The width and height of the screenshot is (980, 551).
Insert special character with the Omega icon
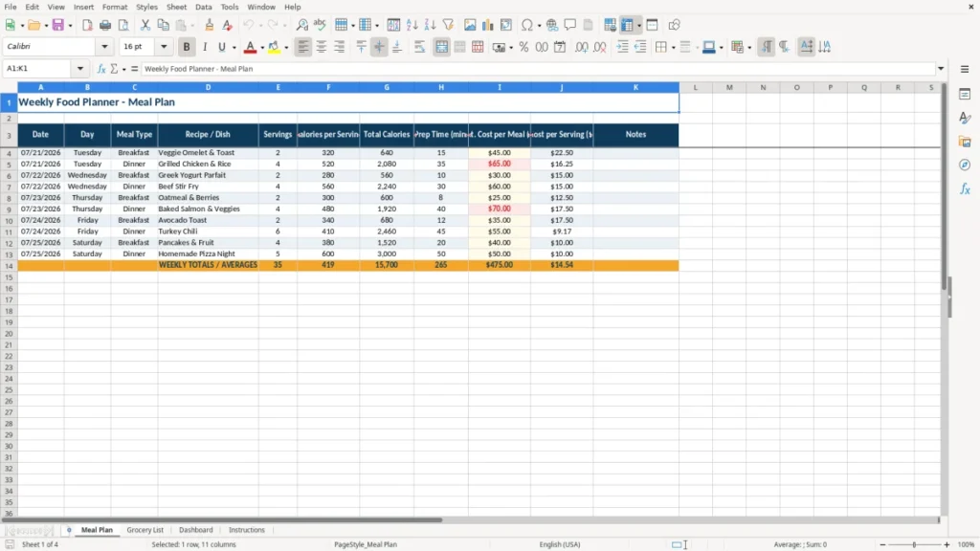[527, 25]
